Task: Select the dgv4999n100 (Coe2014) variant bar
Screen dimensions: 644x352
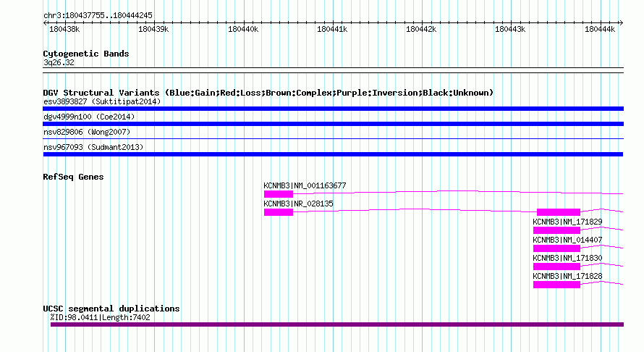Action: 333,124
